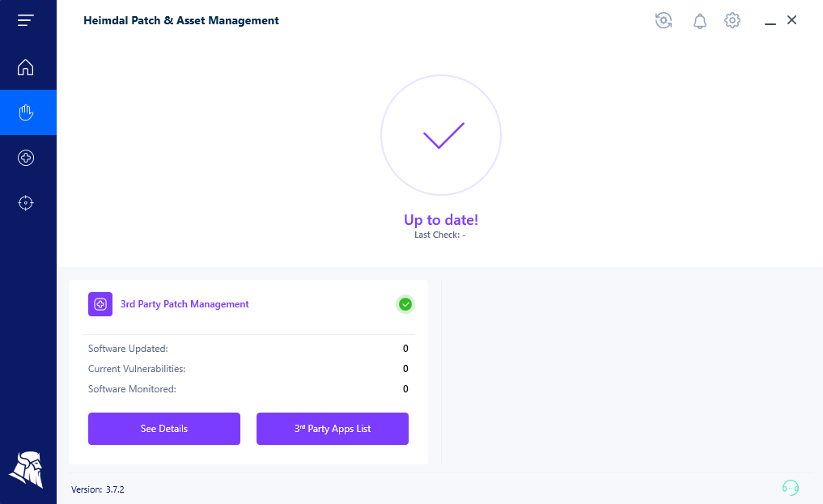Viewport: 823px width, 504px height.
Task: Minimize the Heimdal window
Action: [770, 23]
